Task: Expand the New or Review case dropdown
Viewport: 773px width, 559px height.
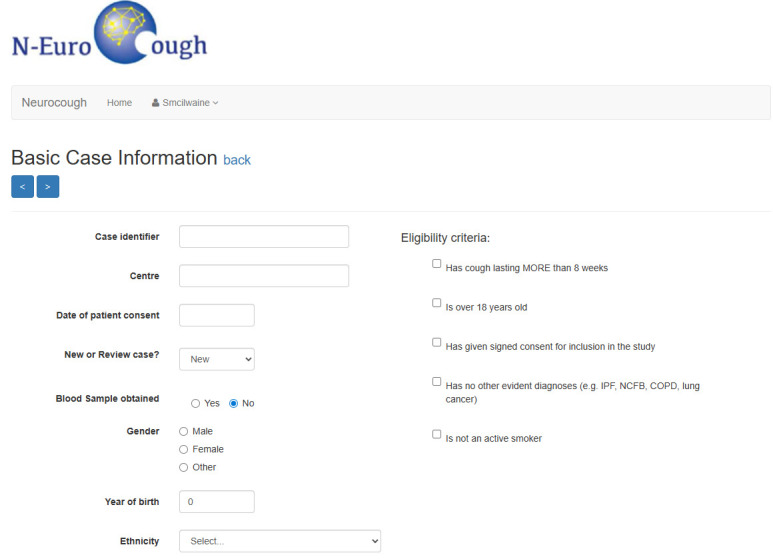Action: pos(217,359)
